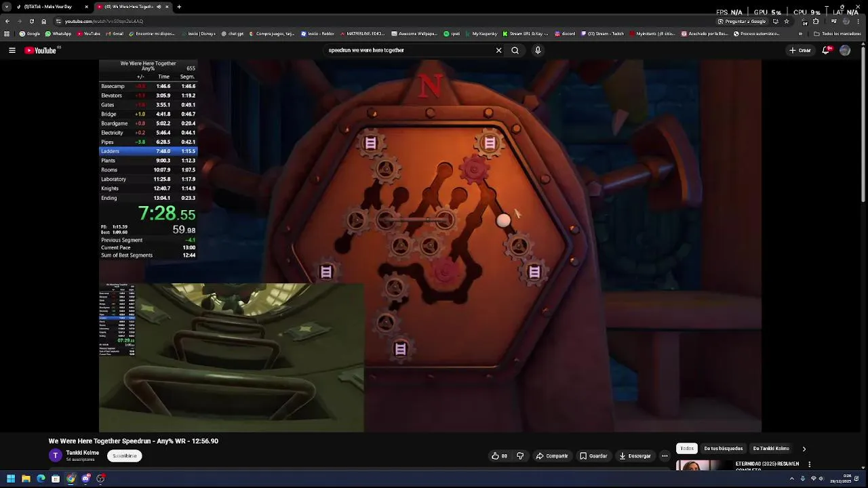
Task: Open the discord bookmark
Action: point(565,33)
